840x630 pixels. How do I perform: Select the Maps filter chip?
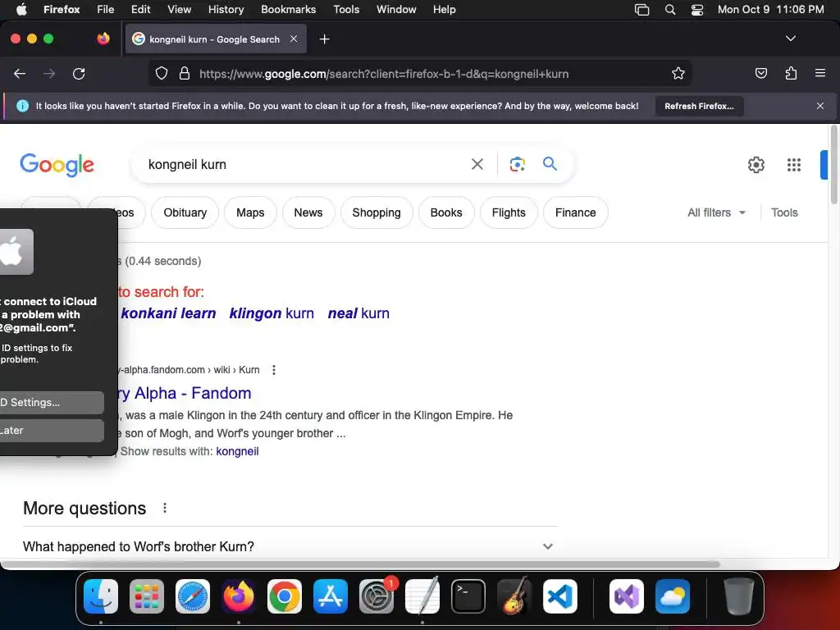coord(250,212)
